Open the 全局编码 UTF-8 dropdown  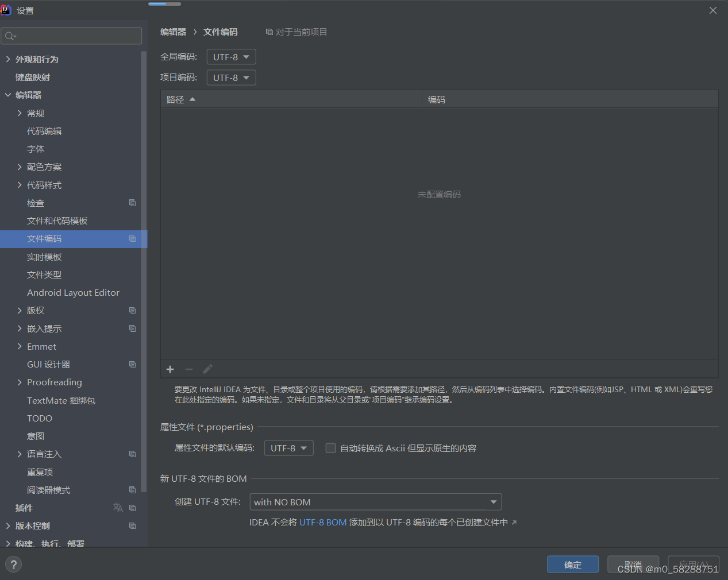tap(231, 56)
